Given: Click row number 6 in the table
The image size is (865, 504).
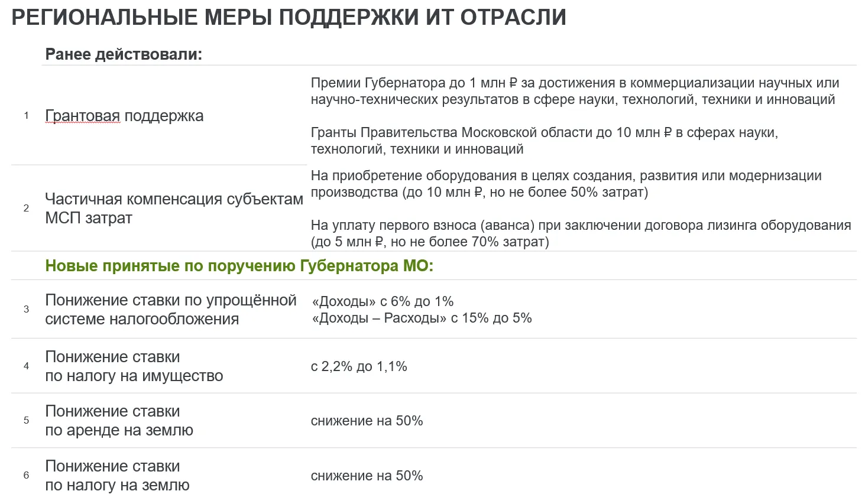Looking at the screenshot, I should tap(26, 475).
